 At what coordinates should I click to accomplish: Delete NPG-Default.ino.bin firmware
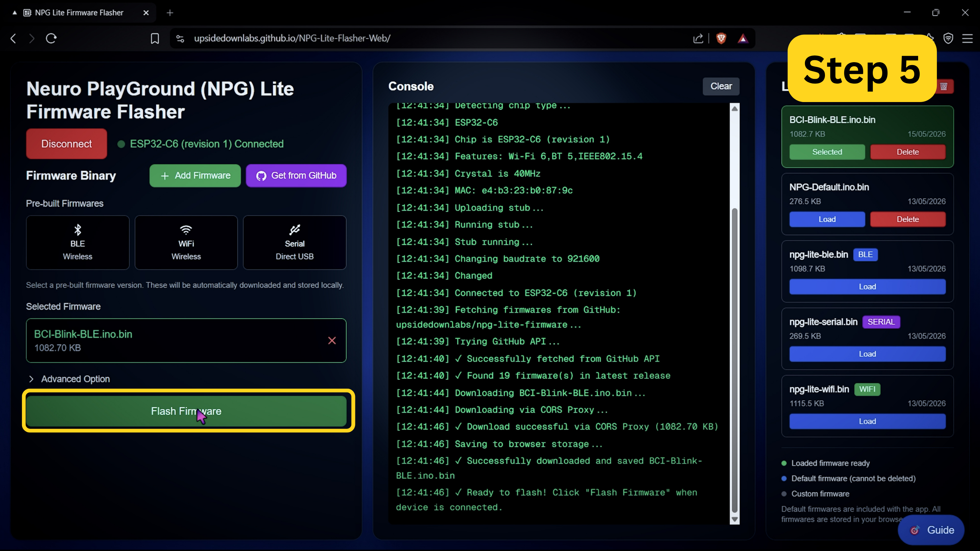[x=908, y=219]
